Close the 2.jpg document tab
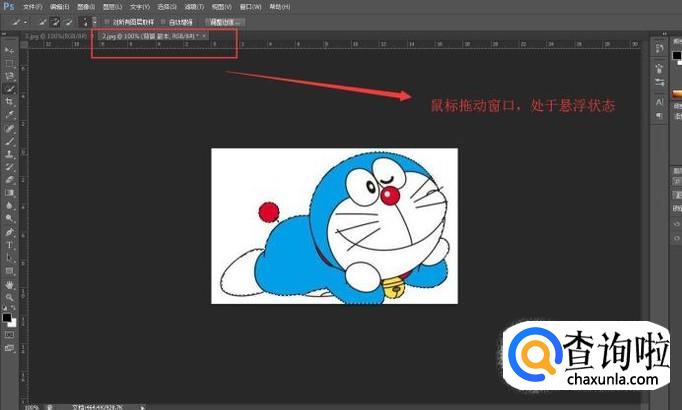 pyautogui.click(x=204, y=36)
